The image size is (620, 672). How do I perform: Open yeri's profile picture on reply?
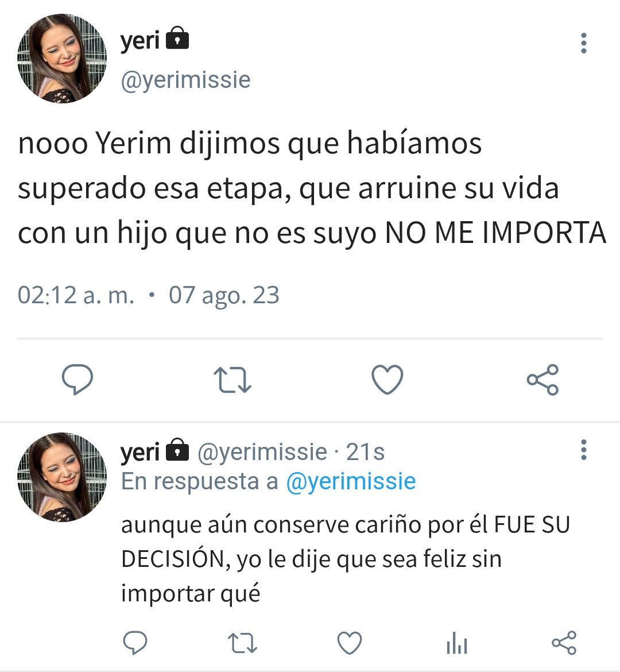(x=62, y=477)
